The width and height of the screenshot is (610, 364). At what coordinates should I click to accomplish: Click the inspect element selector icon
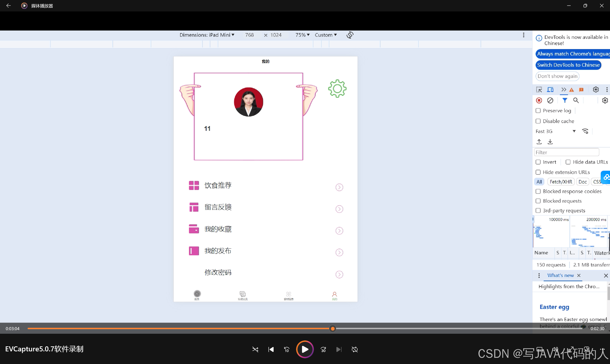click(x=539, y=90)
